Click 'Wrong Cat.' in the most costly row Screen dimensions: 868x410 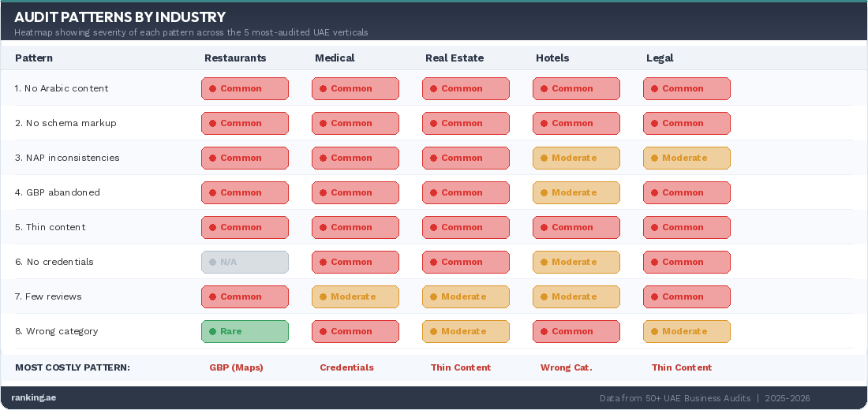(566, 367)
